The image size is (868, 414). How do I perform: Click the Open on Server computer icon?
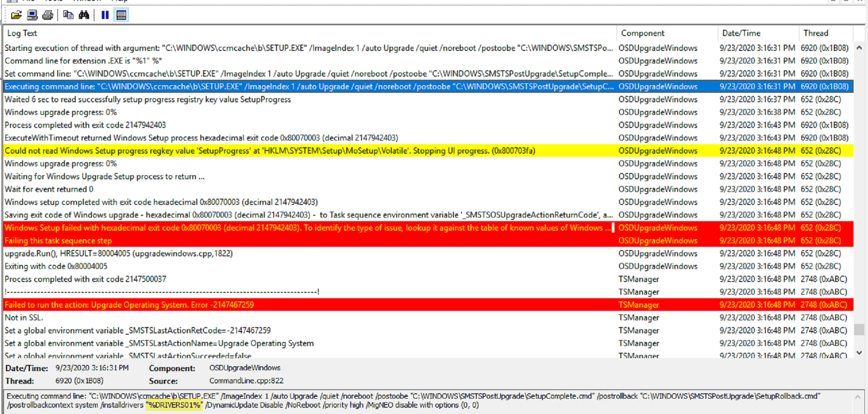pyautogui.click(x=32, y=15)
